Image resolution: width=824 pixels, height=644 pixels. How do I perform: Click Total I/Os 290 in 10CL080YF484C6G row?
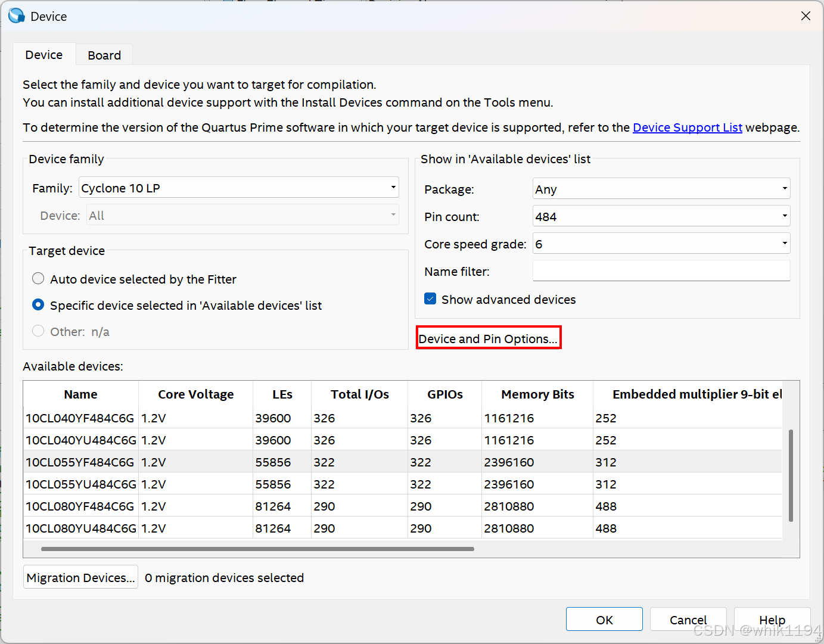coord(324,506)
